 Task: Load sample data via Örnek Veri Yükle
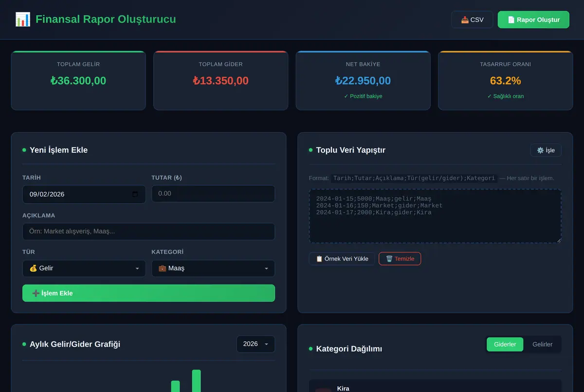[x=342, y=259]
